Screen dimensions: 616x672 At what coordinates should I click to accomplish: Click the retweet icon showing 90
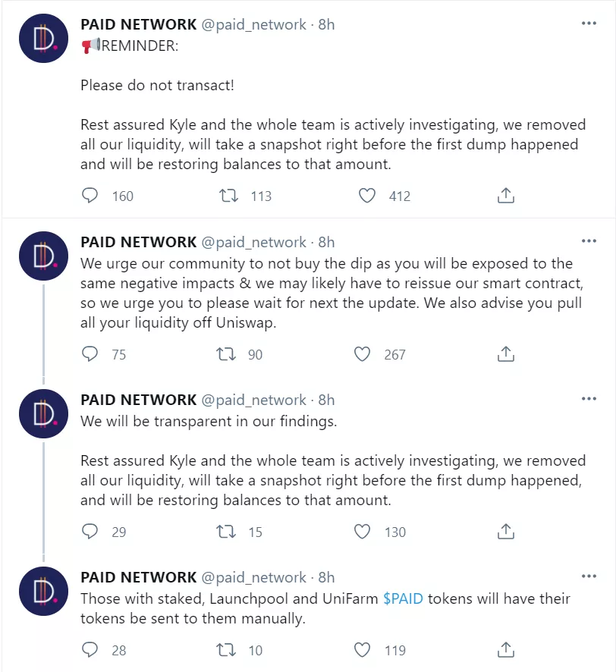point(225,354)
